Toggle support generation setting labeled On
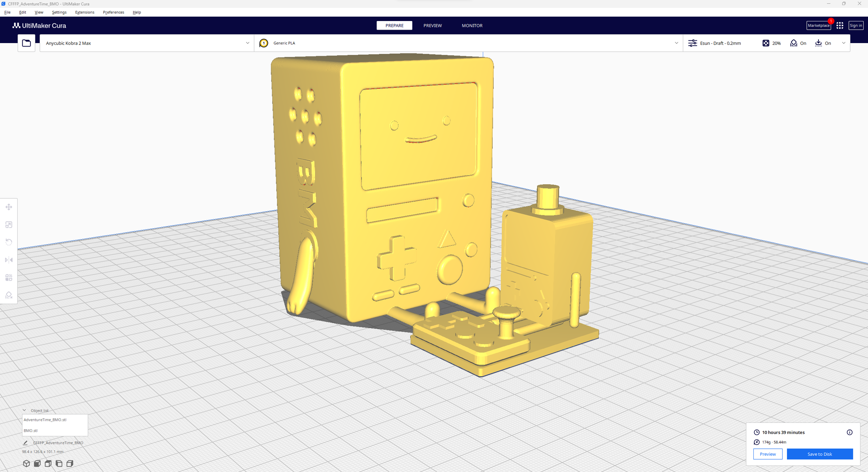 [798, 43]
